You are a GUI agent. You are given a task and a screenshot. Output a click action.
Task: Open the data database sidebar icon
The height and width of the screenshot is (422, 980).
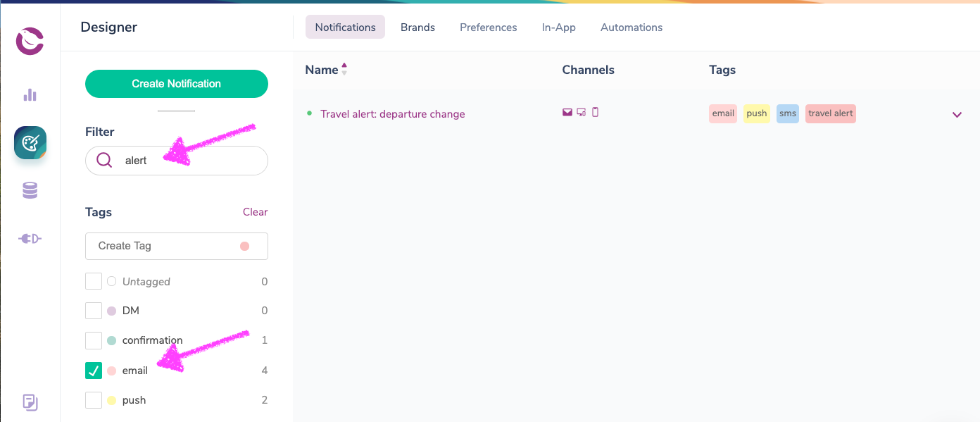[30, 191]
